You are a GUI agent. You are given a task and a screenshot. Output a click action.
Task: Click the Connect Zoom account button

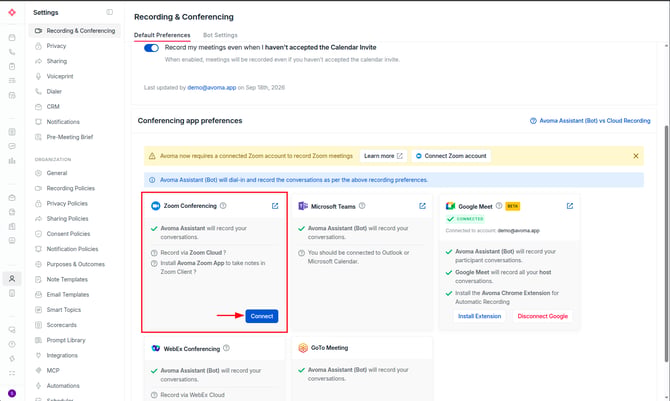(x=451, y=156)
